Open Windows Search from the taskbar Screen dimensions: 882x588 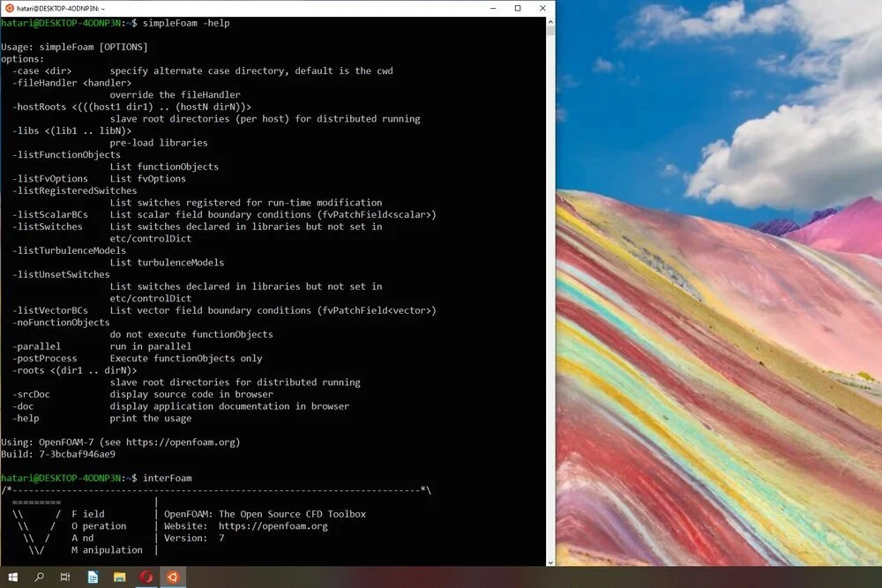pyautogui.click(x=39, y=577)
